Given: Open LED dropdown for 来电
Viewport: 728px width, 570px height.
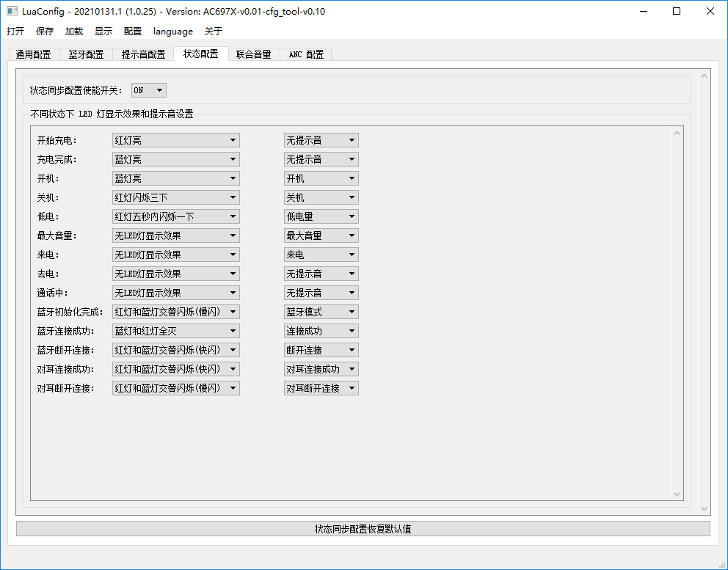Looking at the screenshot, I should click(x=176, y=255).
